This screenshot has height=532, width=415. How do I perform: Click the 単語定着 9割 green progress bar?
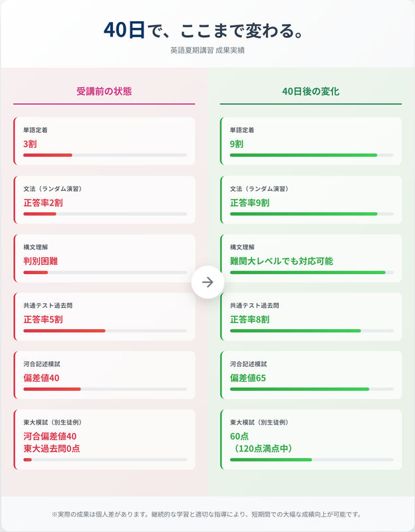click(x=312, y=155)
